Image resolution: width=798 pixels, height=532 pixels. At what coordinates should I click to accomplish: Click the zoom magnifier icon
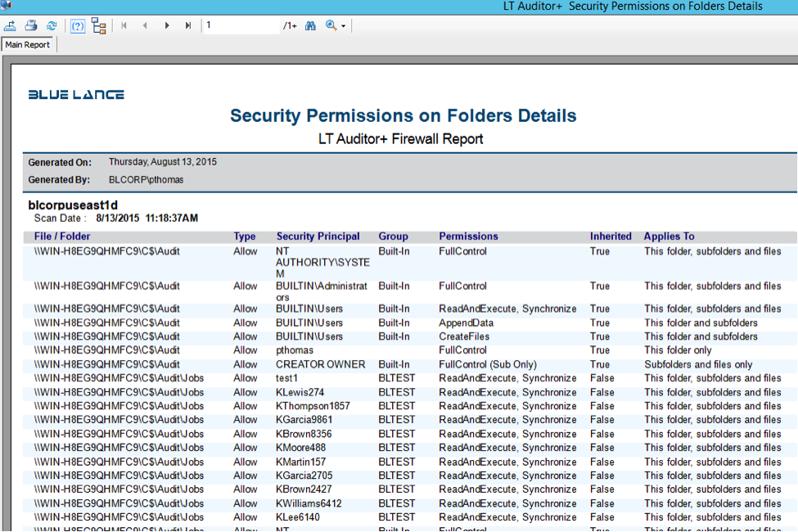pos(331,25)
